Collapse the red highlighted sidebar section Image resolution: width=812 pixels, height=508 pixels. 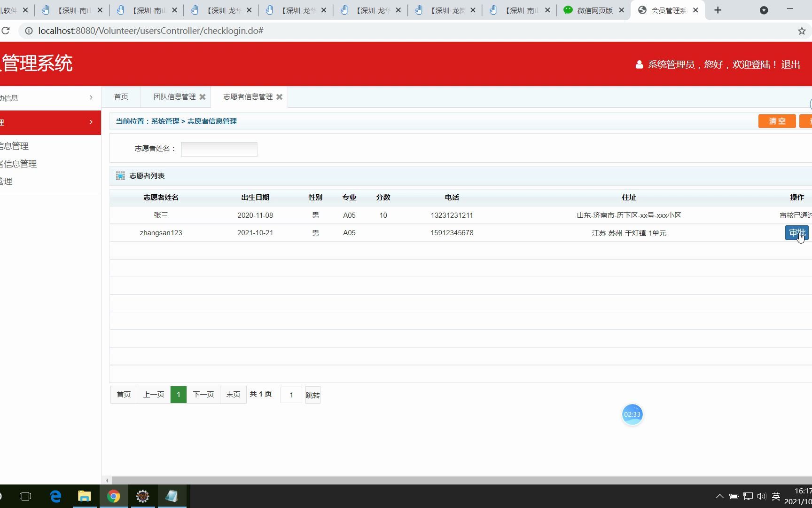[x=50, y=122]
